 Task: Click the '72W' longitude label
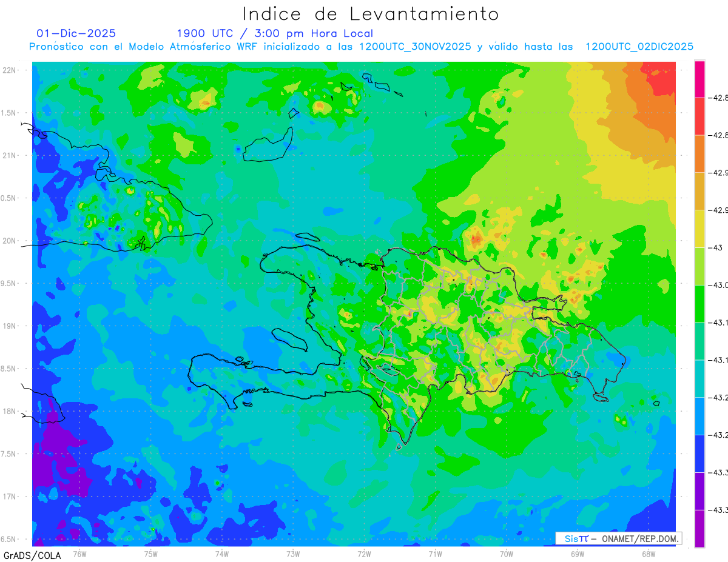(364, 554)
